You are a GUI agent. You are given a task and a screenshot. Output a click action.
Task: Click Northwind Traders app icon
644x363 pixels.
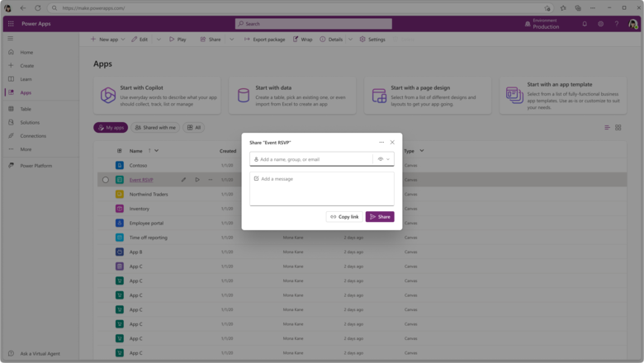[x=120, y=194]
